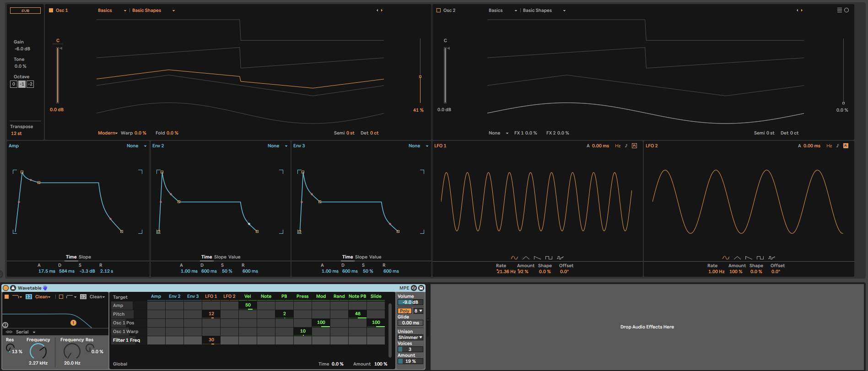The height and width of the screenshot is (371, 868).
Task: Open Osc 1 Basics category dropdown
Action: 112,10
